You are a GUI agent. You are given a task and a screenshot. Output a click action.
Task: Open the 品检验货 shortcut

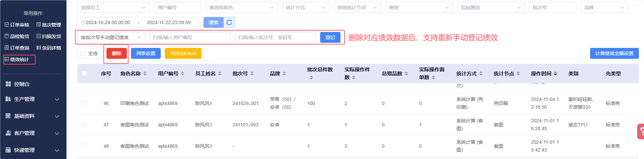pos(17,36)
